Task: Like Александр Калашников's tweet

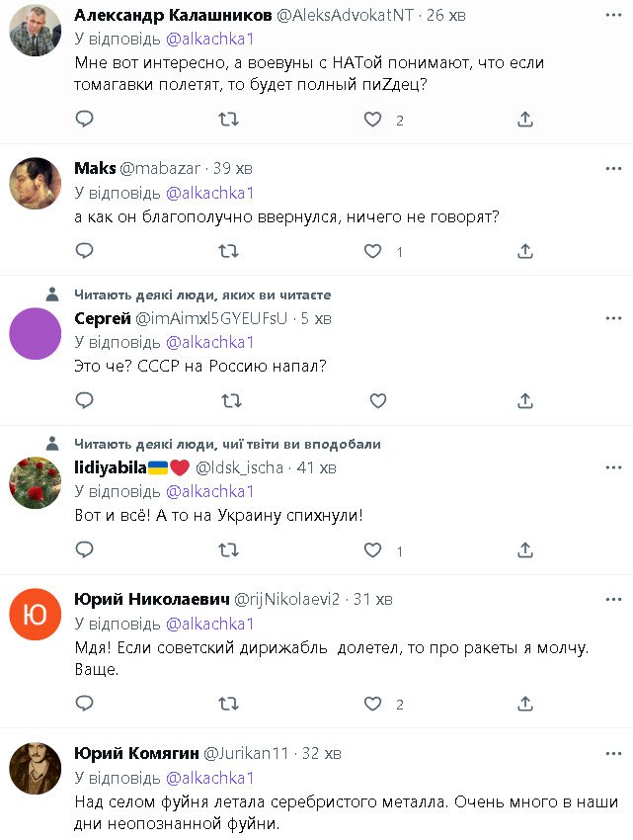Action: 372,120
